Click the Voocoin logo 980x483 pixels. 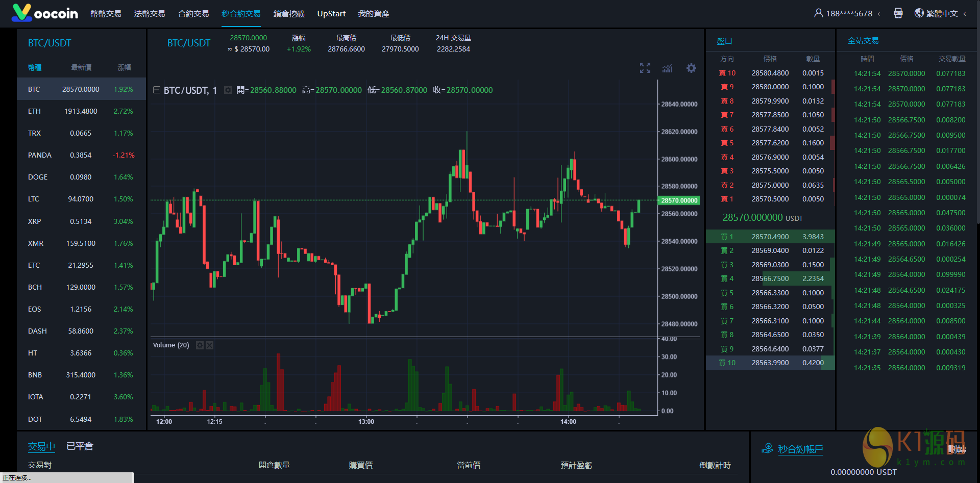point(45,13)
